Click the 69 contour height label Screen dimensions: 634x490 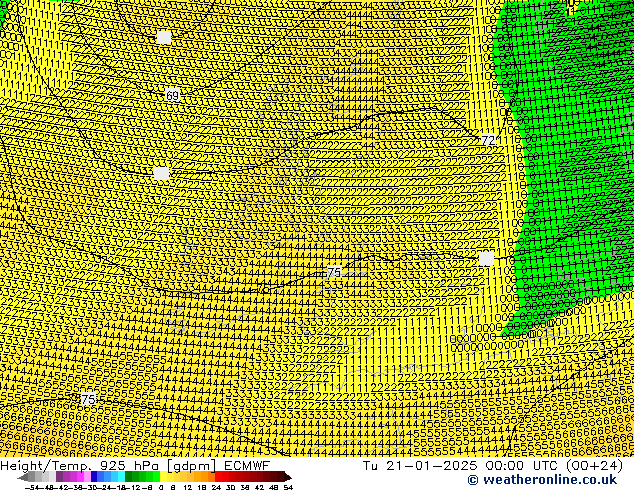(172, 95)
